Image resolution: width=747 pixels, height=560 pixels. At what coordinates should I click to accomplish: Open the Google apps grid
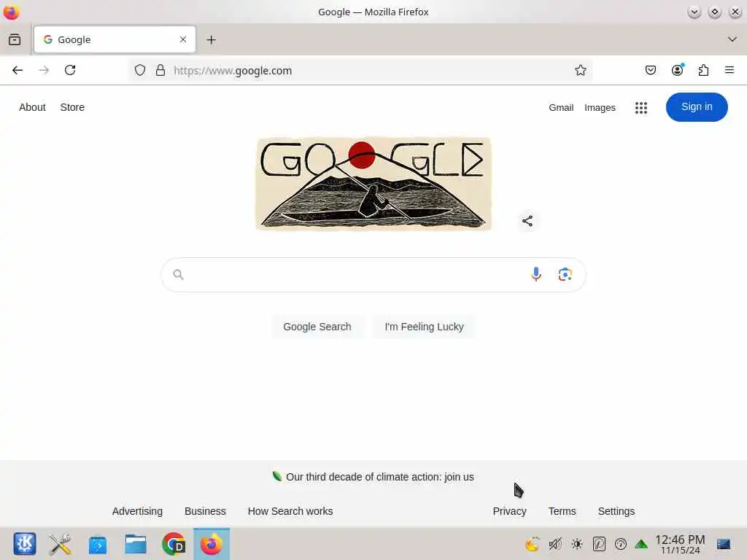(x=640, y=108)
